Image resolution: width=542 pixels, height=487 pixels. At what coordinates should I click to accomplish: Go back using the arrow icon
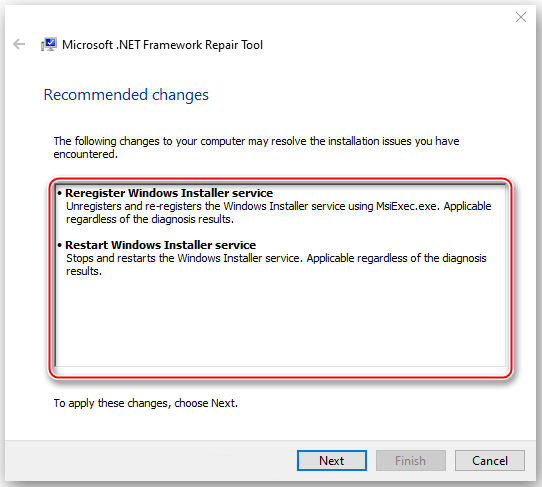(19, 44)
